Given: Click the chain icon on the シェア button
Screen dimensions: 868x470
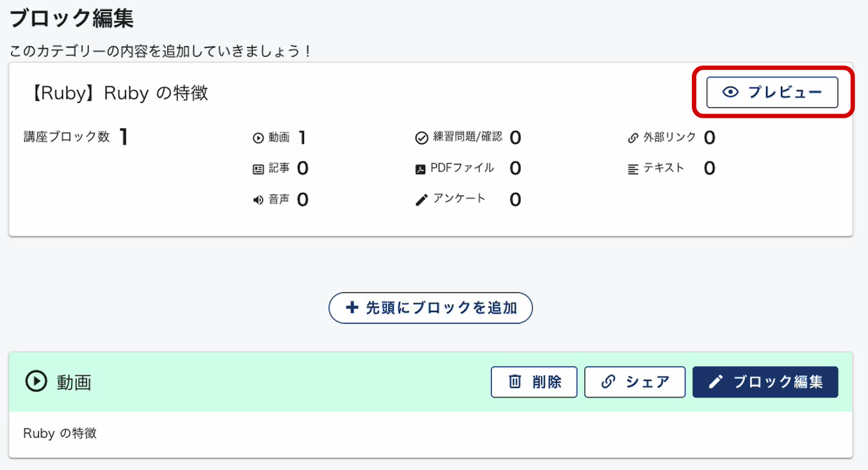Looking at the screenshot, I should 609,382.
